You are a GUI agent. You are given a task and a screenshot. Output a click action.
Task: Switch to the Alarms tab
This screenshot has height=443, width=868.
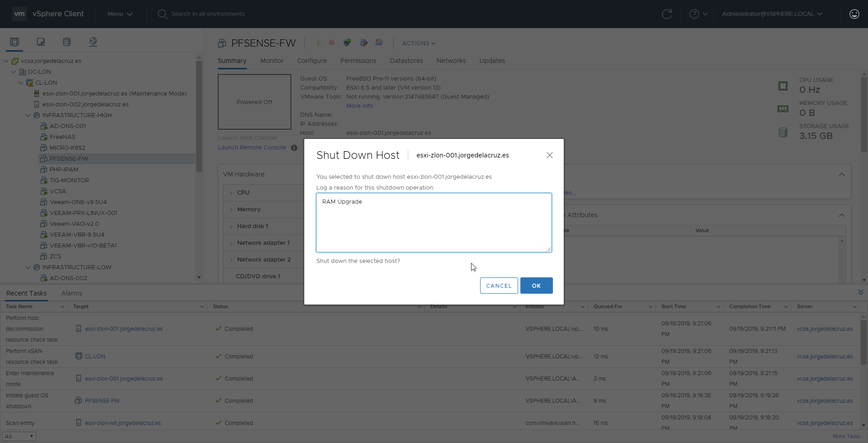[x=72, y=293]
